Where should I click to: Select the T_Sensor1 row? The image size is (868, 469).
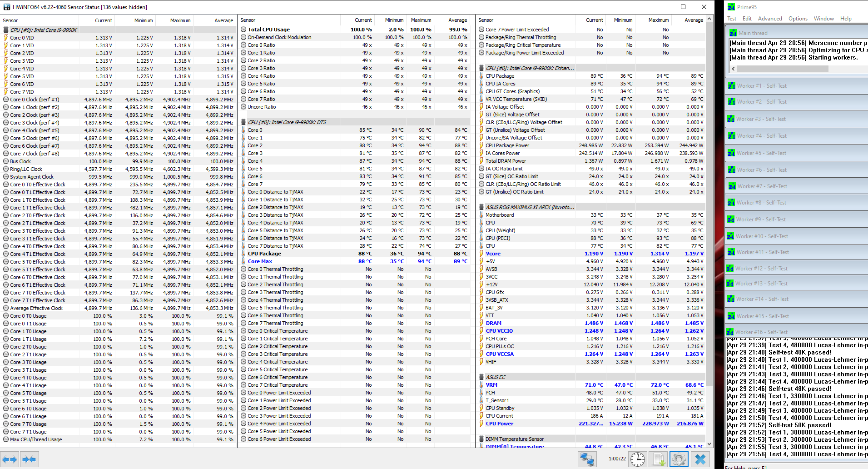592,400
